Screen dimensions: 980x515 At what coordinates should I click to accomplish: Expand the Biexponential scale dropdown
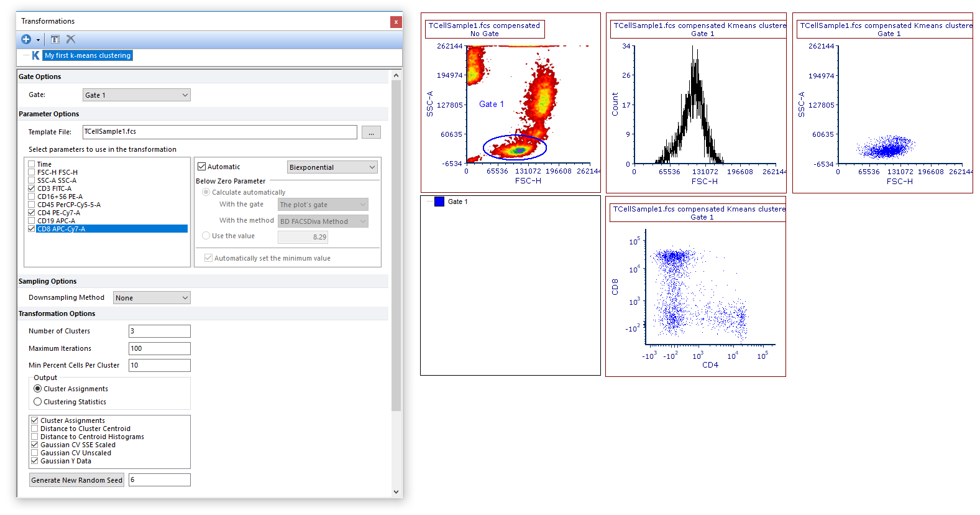tap(332, 167)
